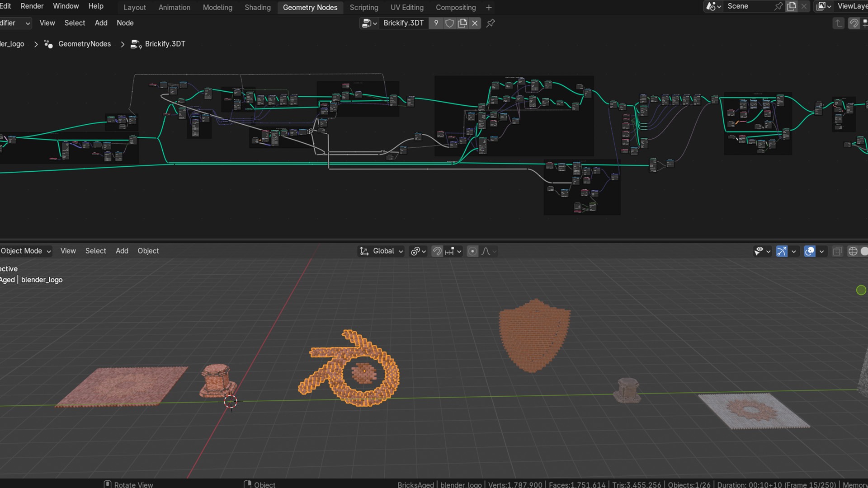The width and height of the screenshot is (868, 488).
Task: Pin the Scene to workspace
Action: 778,6
